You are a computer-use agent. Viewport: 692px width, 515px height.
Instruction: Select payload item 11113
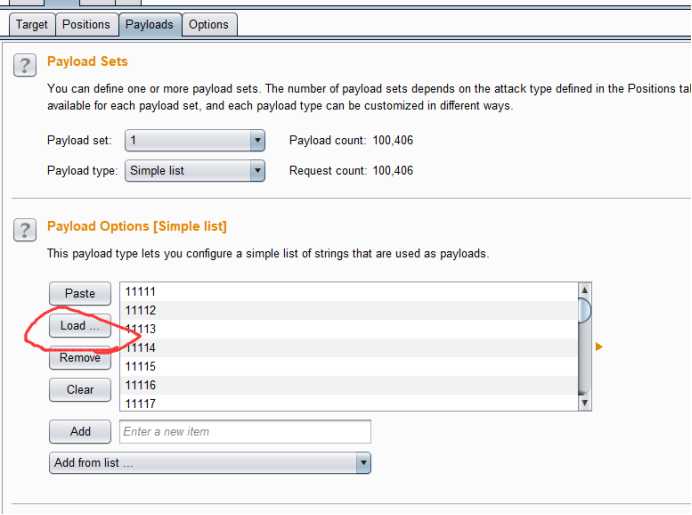(x=349, y=329)
